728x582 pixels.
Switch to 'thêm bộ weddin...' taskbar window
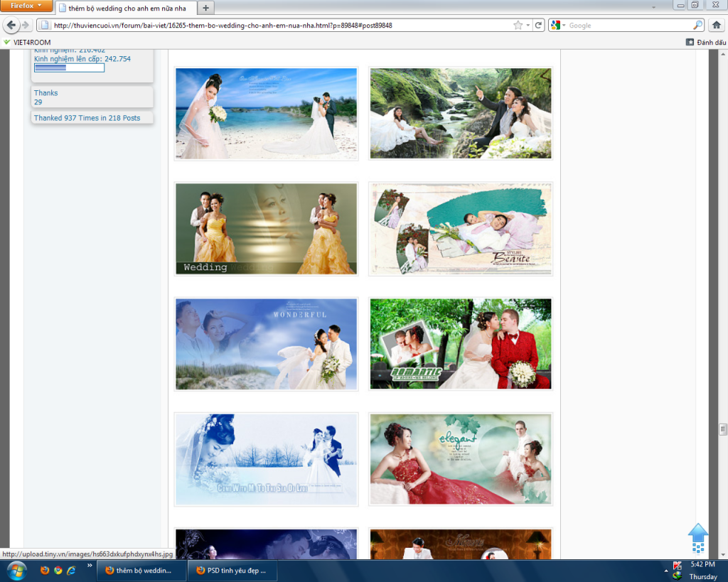pos(141,571)
